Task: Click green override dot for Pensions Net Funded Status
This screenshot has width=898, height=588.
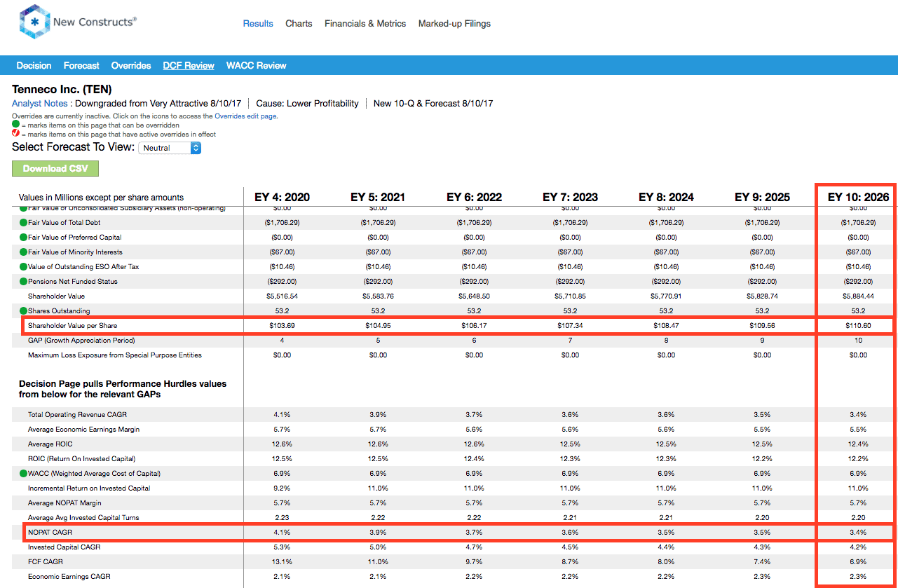Action: pyautogui.click(x=23, y=282)
